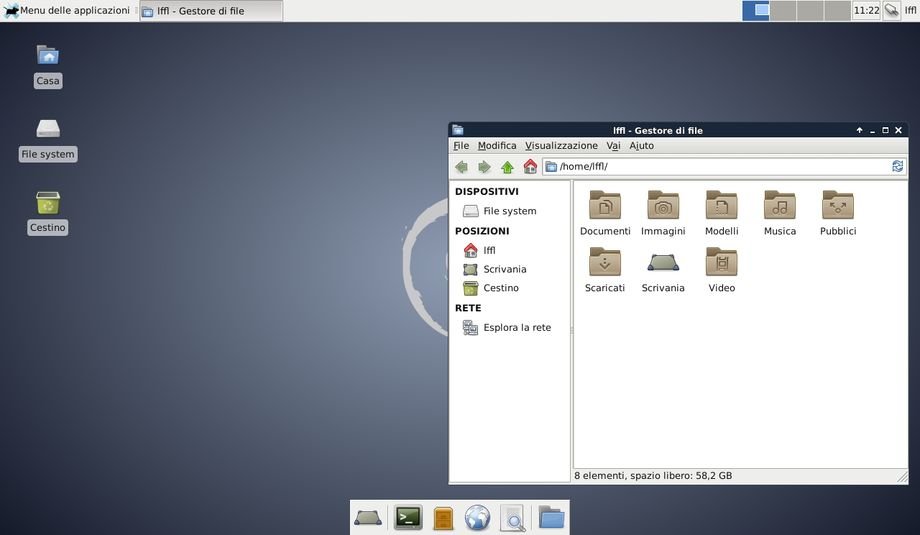
Task: Reload the folder with the refresh icon
Action: (x=897, y=166)
